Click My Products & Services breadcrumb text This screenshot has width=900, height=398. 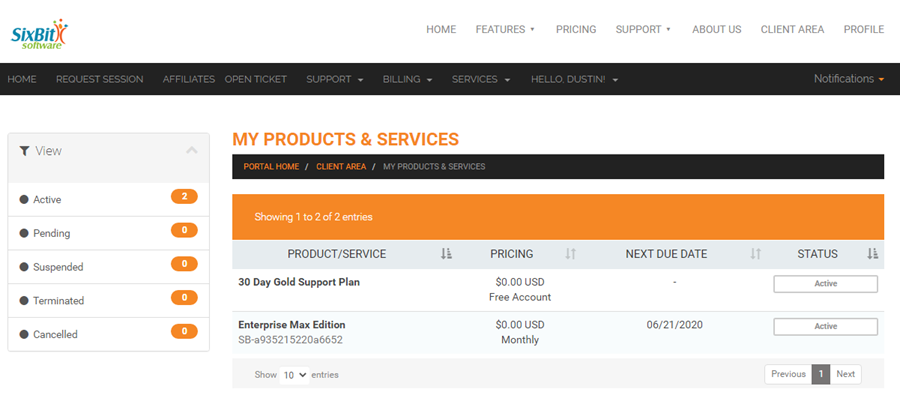click(x=434, y=167)
